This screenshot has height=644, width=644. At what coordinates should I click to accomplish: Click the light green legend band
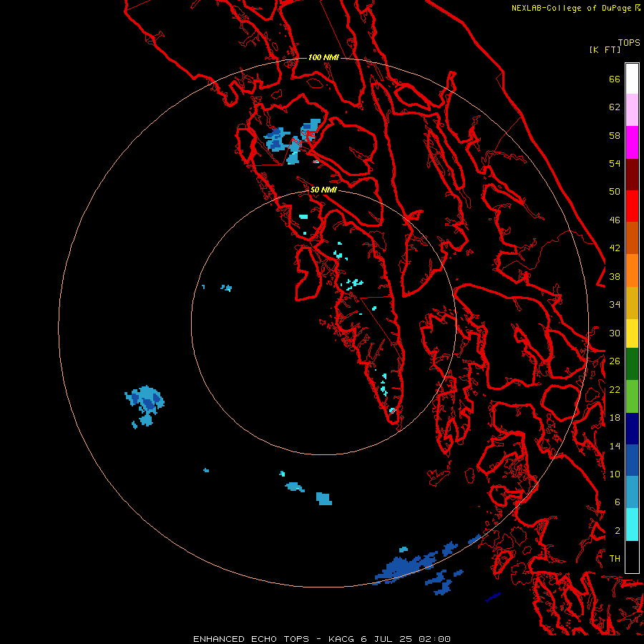pos(632,396)
